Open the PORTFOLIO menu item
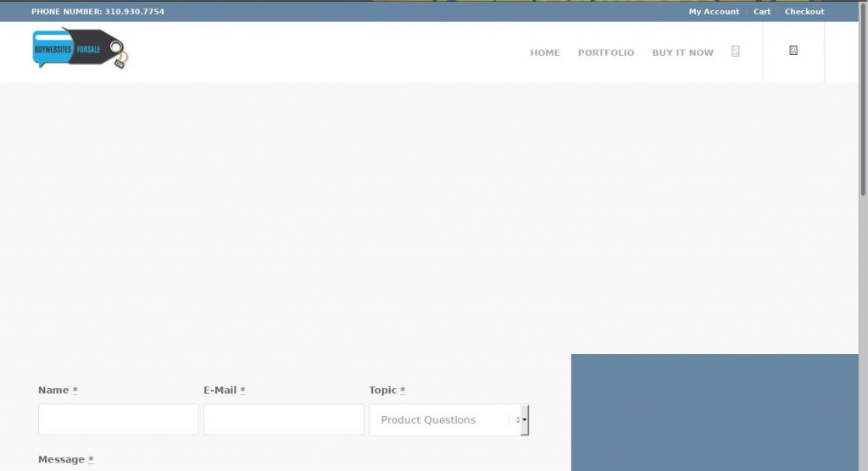The height and width of the screenshot is (471, 868). [606, 53]
